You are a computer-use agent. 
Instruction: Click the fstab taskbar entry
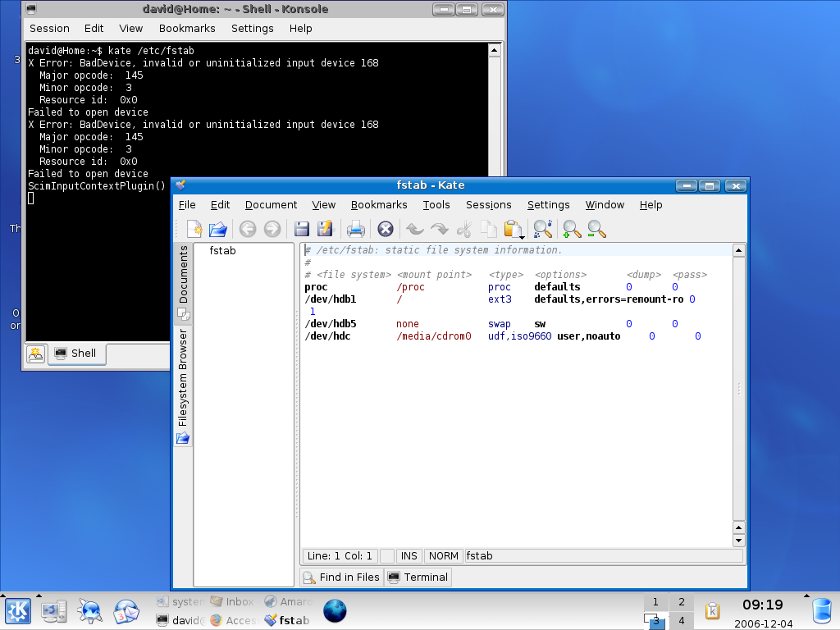(x=287, y=620)
